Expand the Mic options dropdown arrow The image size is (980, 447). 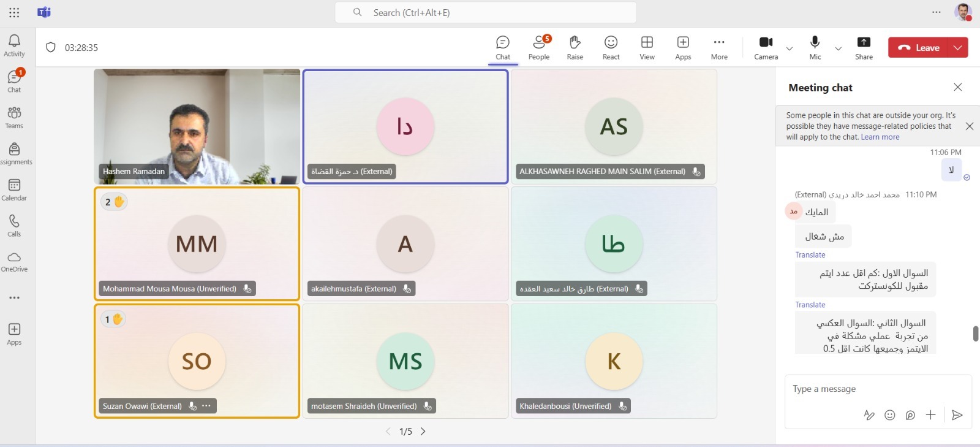(839, 48)
